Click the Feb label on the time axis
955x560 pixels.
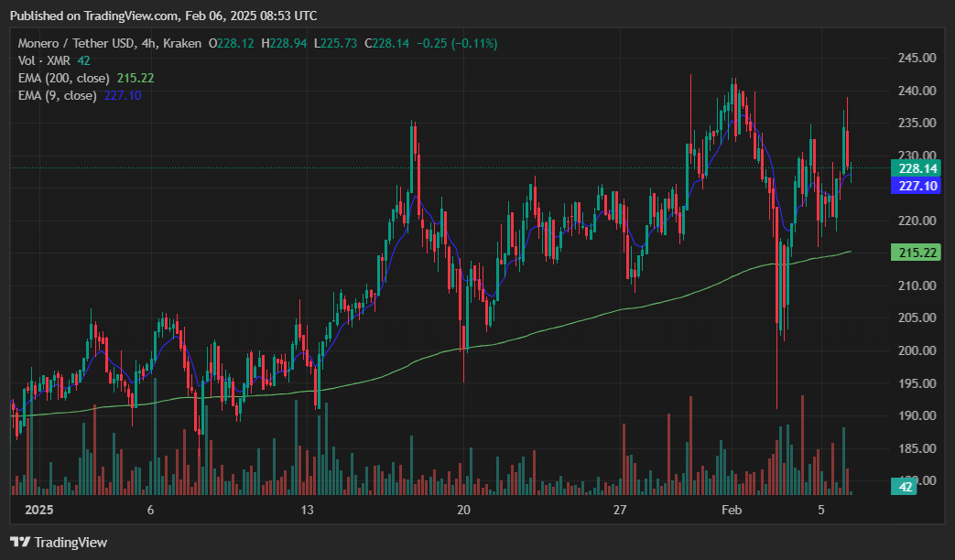click(x=733, y=510)
